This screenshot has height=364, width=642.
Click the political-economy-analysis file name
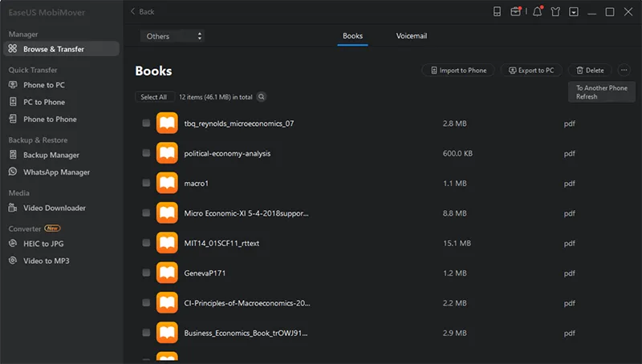tap(227, 153)
